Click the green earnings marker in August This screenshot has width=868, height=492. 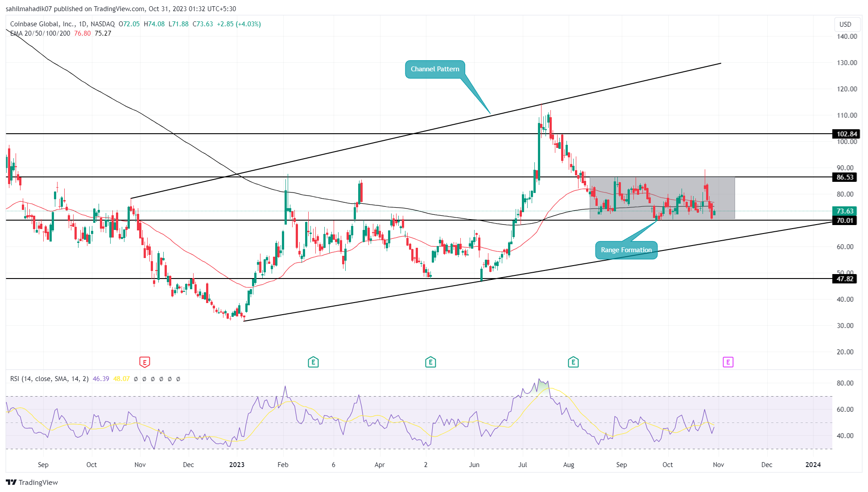point(573,362)
